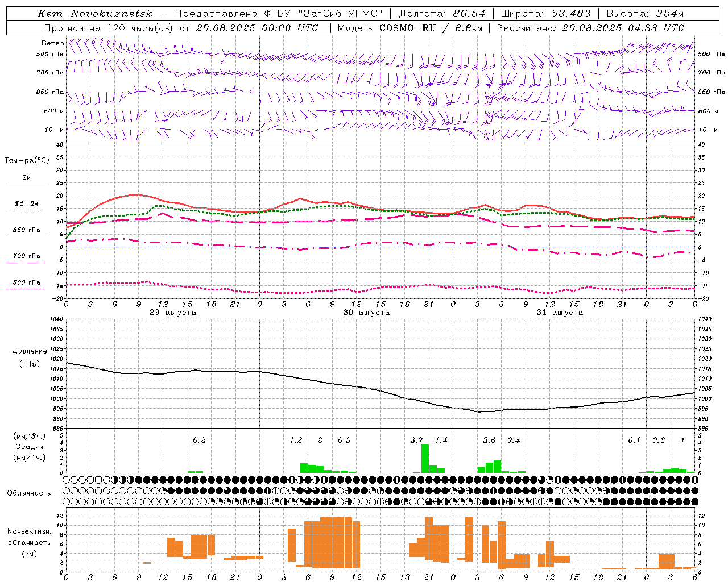Viewport: 728px width, 582px height.
Task: Click the precipitation total 3.6
Action: (489, 440)
